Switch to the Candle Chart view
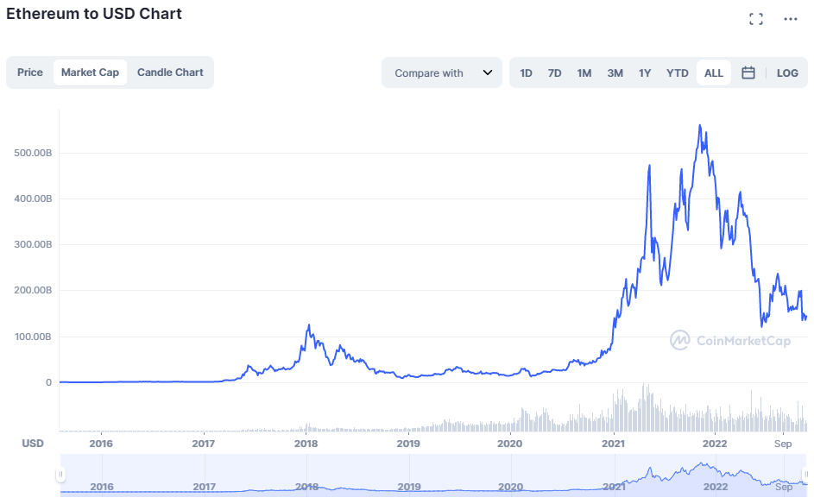 (170, 72)
